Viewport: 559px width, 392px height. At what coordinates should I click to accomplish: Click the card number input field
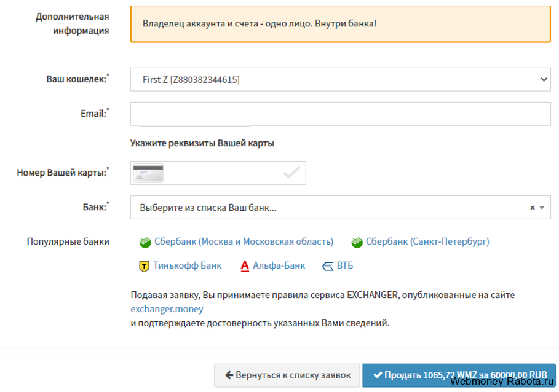click(218, 173)
